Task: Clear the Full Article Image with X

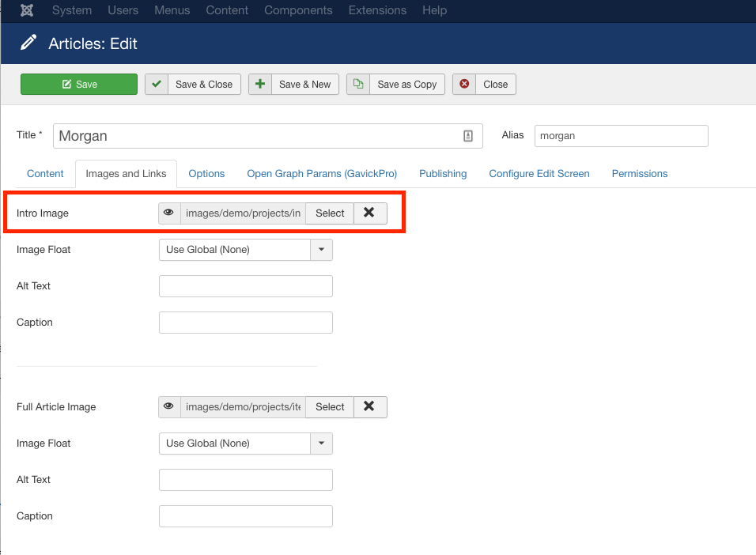Action: point(369,406)
